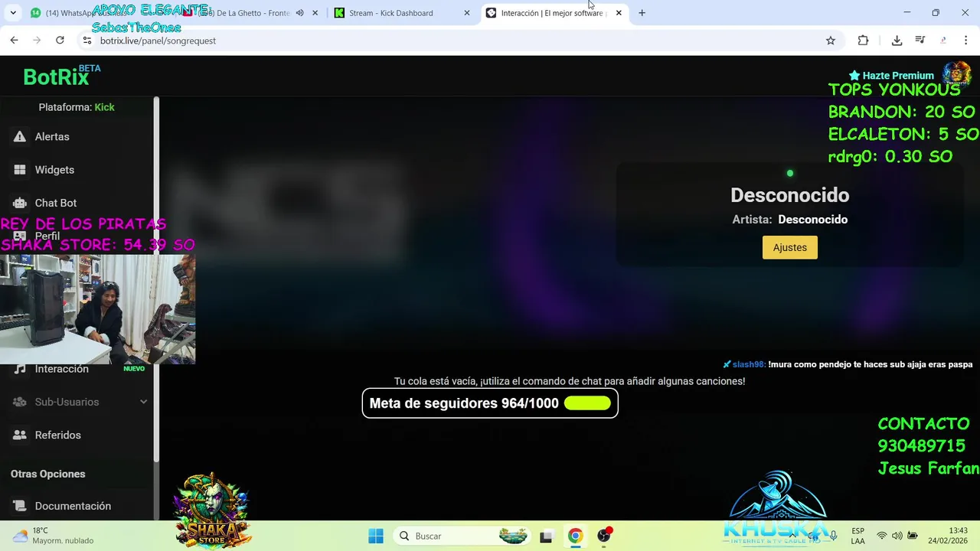Click the yellow Ajustes button
The image size is (980, 551).
point(789,247)
